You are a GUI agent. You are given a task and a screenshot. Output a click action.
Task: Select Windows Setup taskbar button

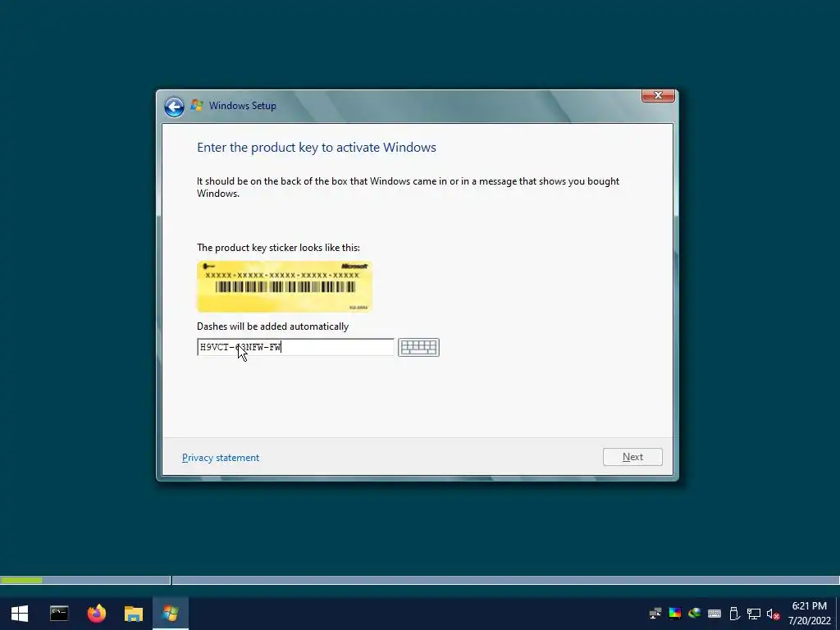(x=171, y=614)
